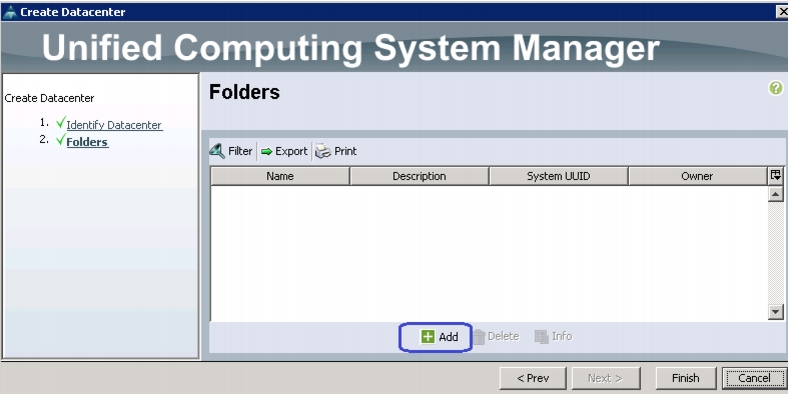Click the green plus Add icon

tap(427, 336)
